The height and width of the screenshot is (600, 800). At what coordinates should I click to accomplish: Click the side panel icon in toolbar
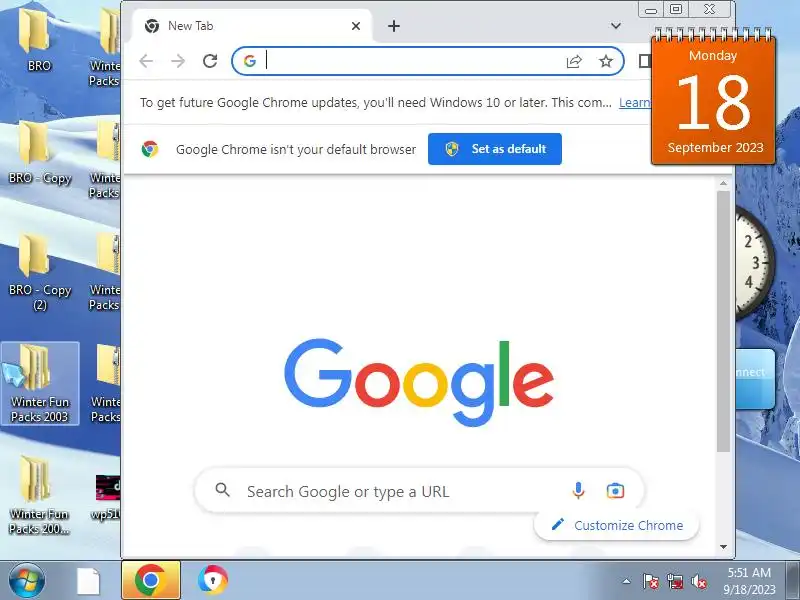click(x=645, y=61)
